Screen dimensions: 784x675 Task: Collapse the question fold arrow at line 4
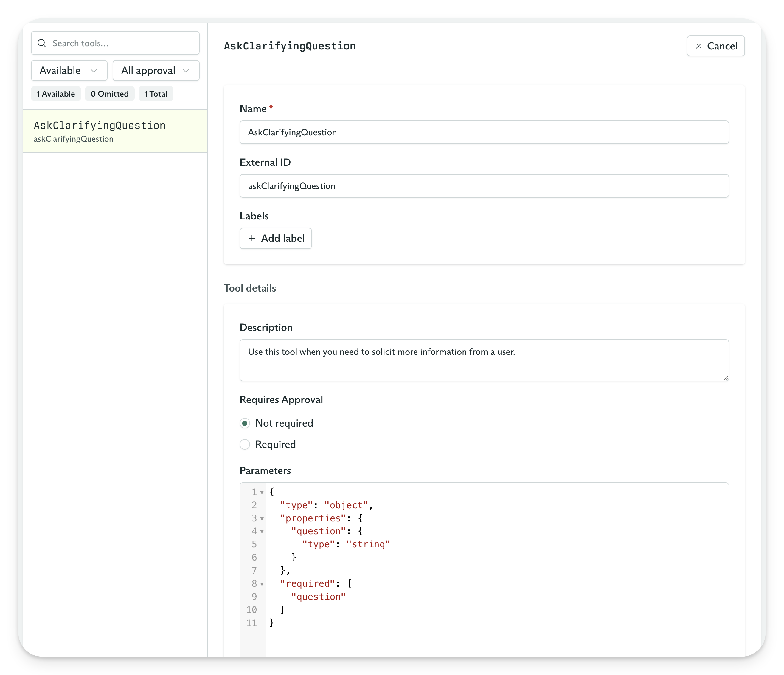262,532
